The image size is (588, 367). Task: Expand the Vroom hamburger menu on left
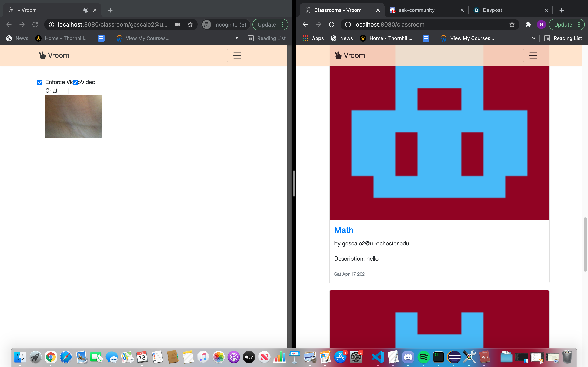coord(237,55)
